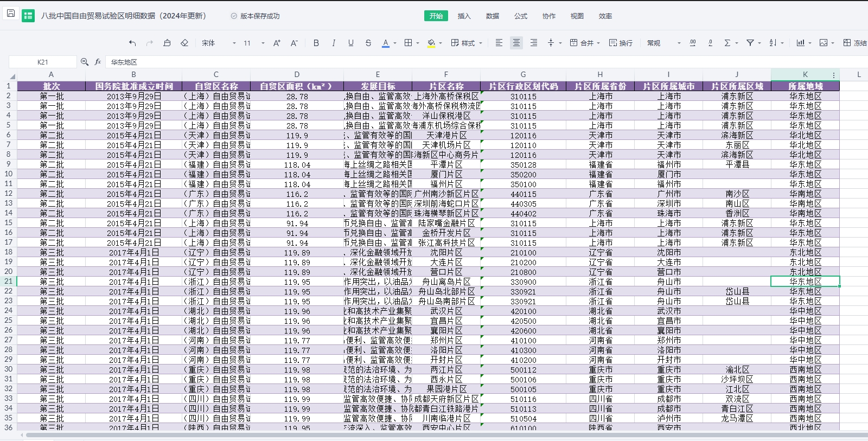Select the format painter tool
Viewport: 868px width, 441px height.
[x=167, y=43]
